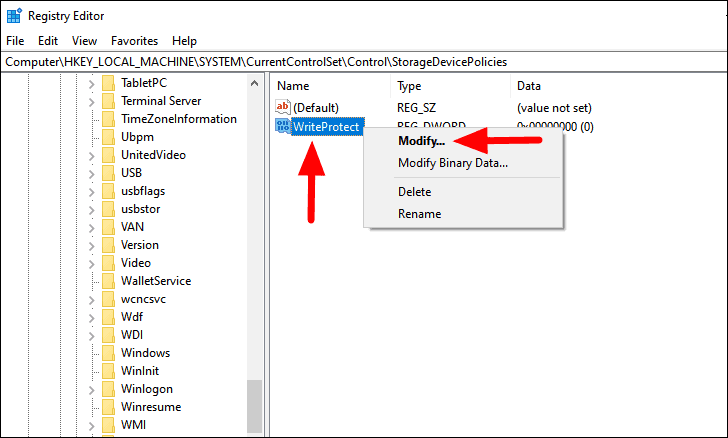Viewport: 728px width, 438px height.
Task: Click the Wdf folder icon
Action: (108, 317)
